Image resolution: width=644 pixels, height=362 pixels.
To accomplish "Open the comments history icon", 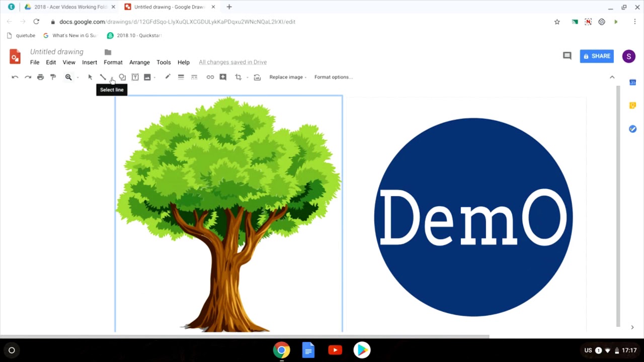I will (x=567, y=56).
